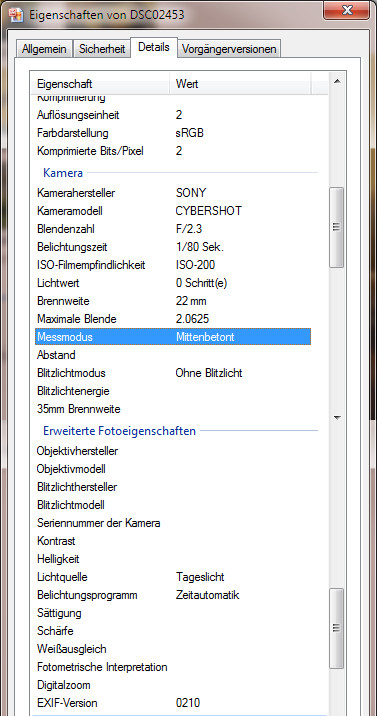Select the Belichtungszeit row
This screenshot has height=716, width=377.
(x=173, y=247)
